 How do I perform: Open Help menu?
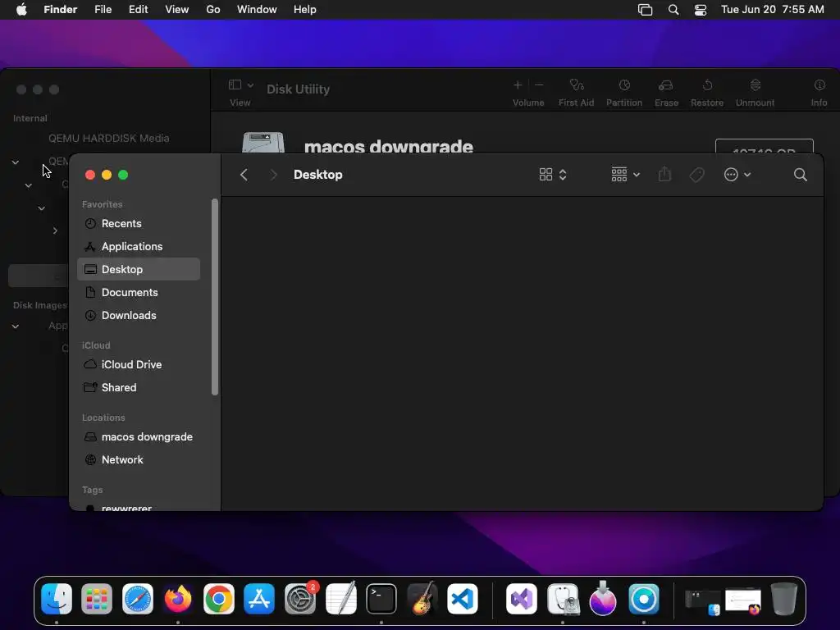pyautogui.click(x=305, y=10)
